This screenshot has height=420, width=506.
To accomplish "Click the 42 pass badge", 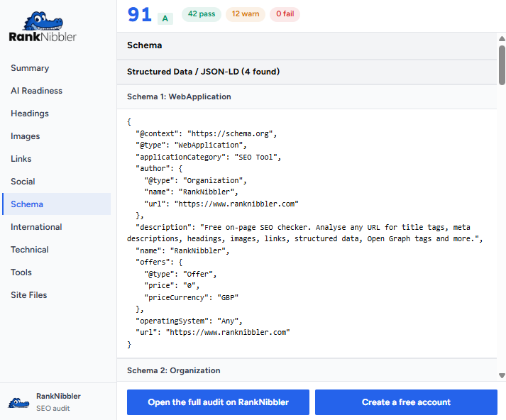I will click(x=202, y=14).
